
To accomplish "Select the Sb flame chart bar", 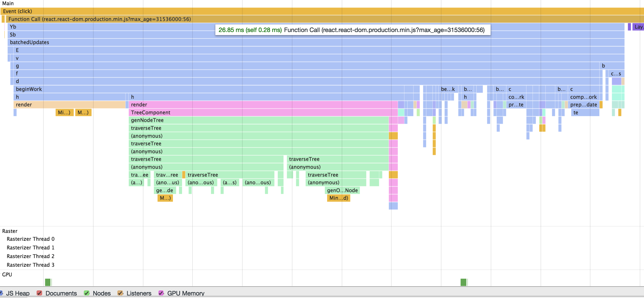I will [x=316, y=35].
